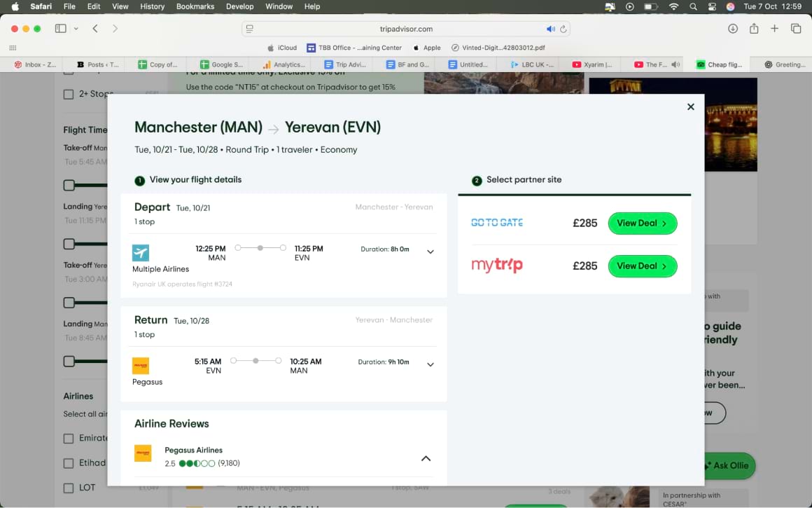Click the Siri icon in menu bar

pos(730,6)
